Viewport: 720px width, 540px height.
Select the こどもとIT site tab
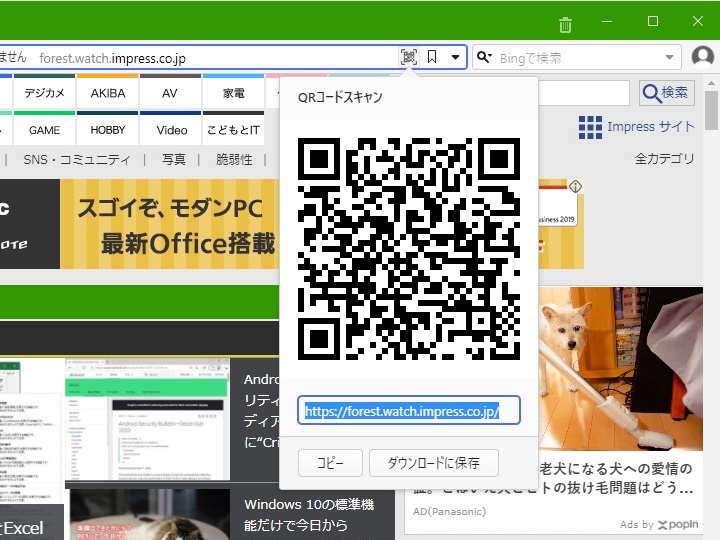tap(233, 130)
